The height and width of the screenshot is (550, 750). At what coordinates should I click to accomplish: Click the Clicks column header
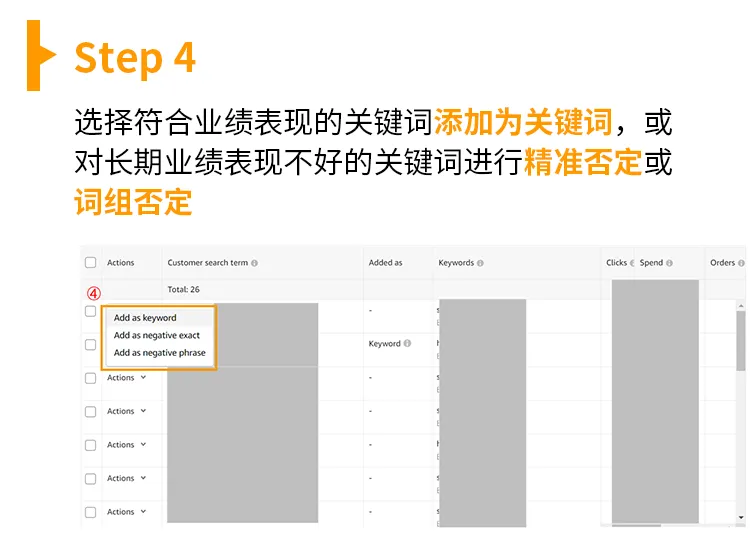pos(616,263)
